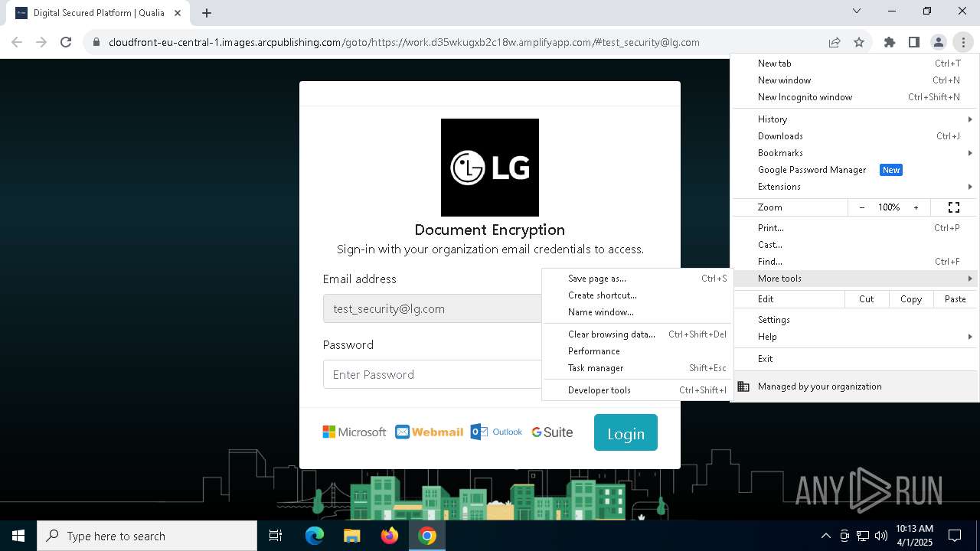
Task: Open the notification center icon
Action: [955, 536]
